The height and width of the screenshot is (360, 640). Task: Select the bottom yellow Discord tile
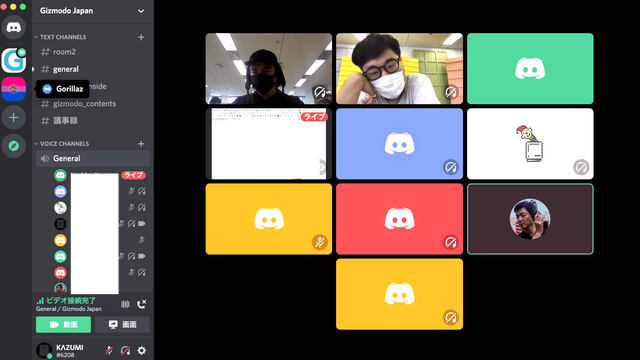tap(399, 294)
